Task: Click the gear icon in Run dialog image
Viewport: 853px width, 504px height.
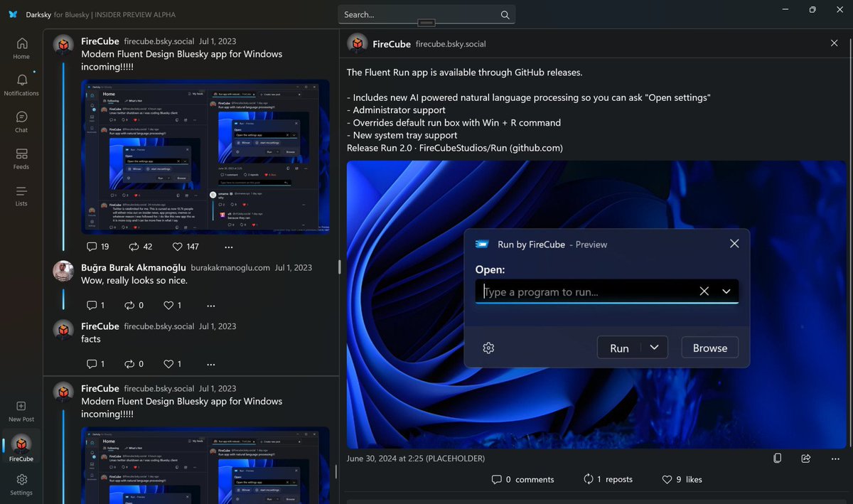Action: [x=488, y=348]
